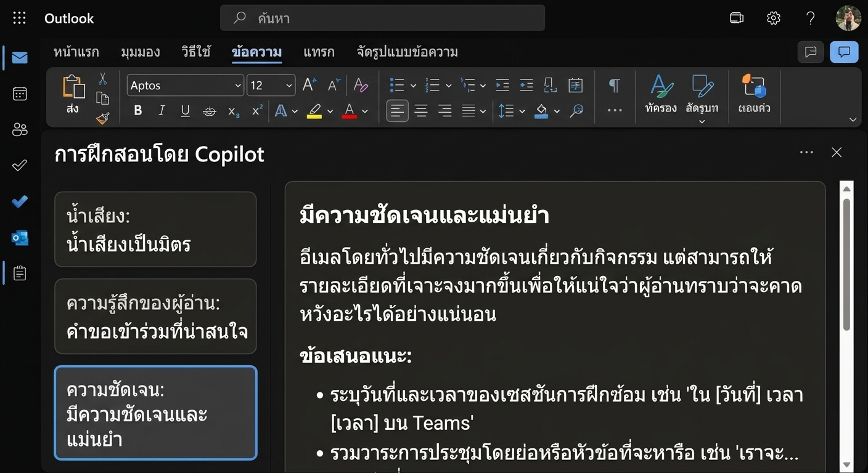Click the editor button with A and brush
This screenshot has width=868, height=473.
click(x=661, y=94)
